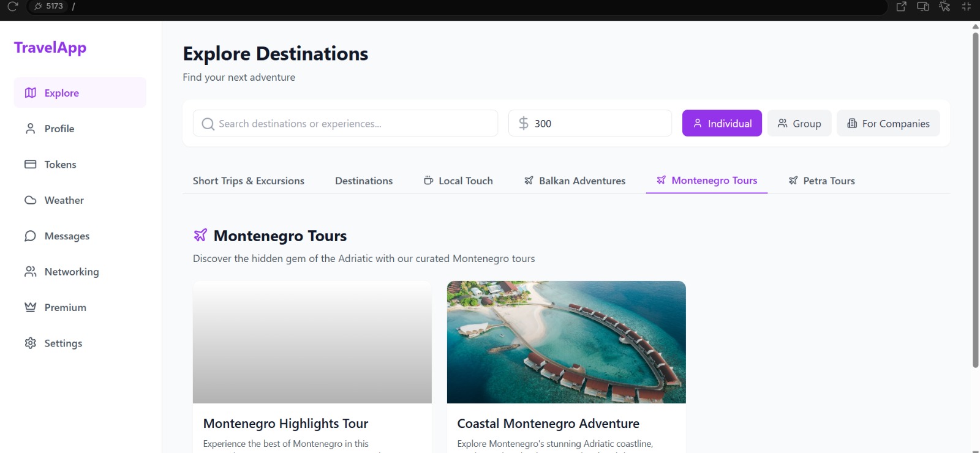Click the Weather cloud icon

click(30, 200)
